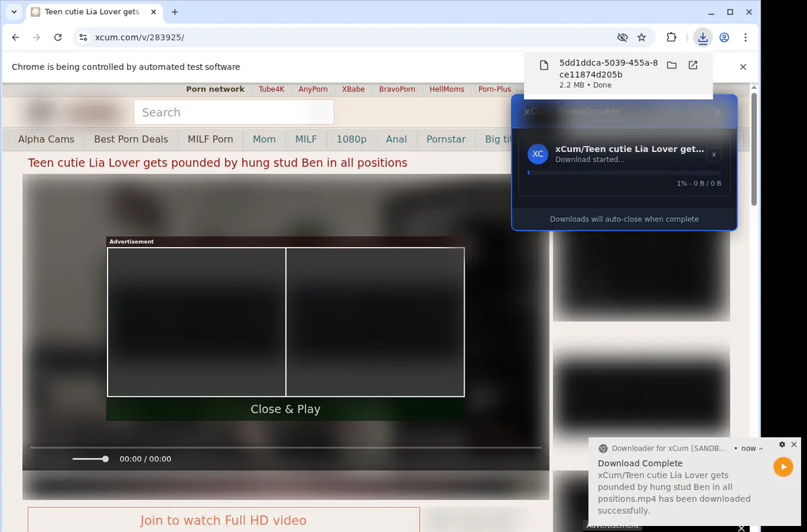Go forward to the next page

[x=37, y=38]
